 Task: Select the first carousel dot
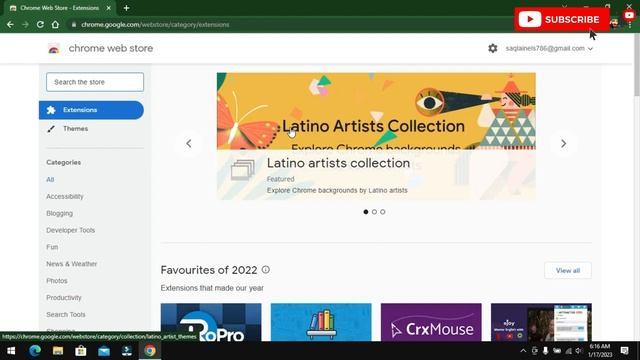366,212
